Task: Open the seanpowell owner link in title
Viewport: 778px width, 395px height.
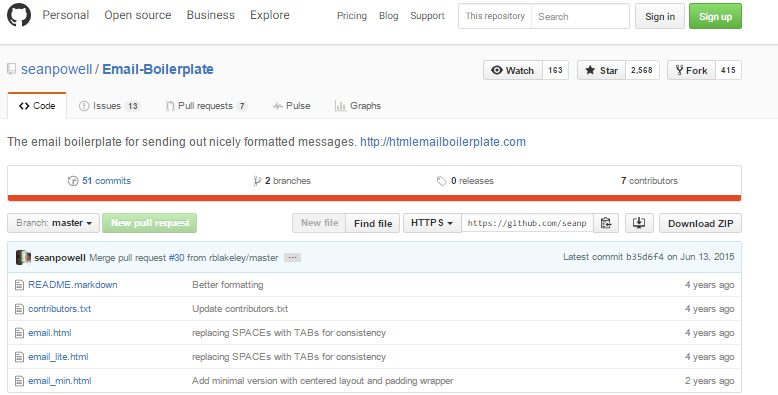Action: 57,69
